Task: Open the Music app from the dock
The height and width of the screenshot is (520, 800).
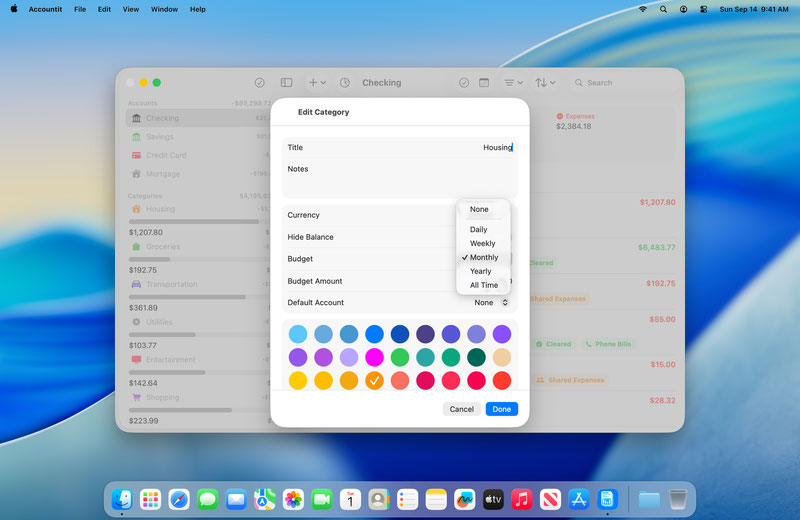Action: point(521,498)
